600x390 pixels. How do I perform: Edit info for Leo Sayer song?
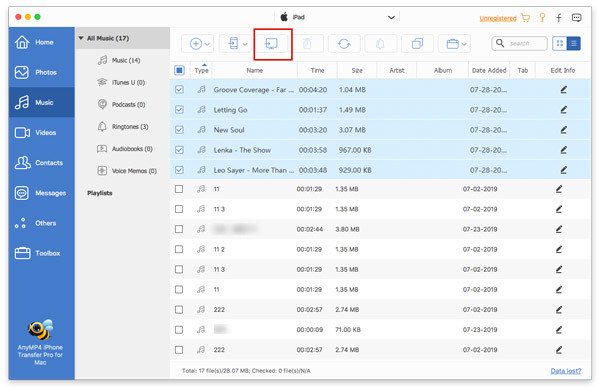point(564,170)
